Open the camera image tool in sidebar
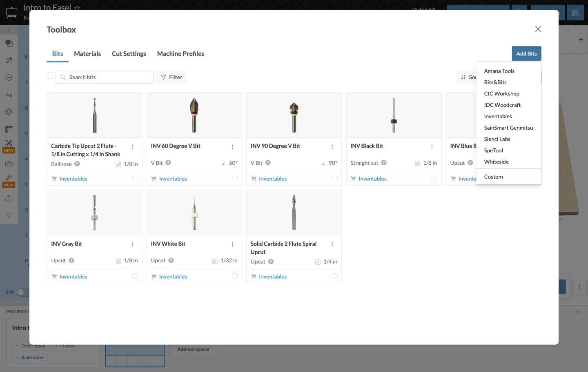 click(x=9, y=164)
